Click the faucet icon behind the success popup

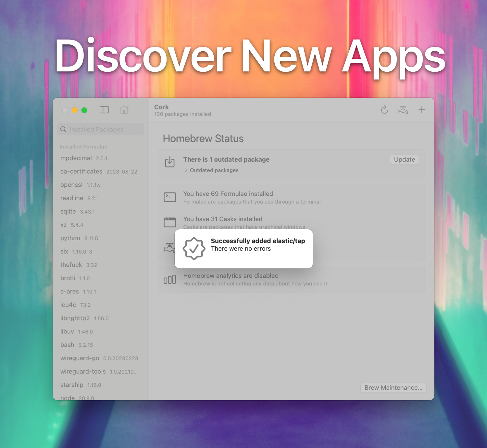pyautogui.click(x=169, y=248)
